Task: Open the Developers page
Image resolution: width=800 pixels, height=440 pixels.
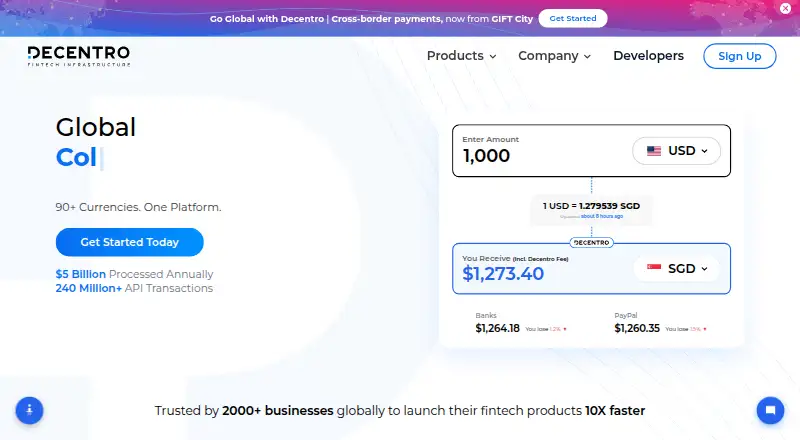Action: click(648, 56)
